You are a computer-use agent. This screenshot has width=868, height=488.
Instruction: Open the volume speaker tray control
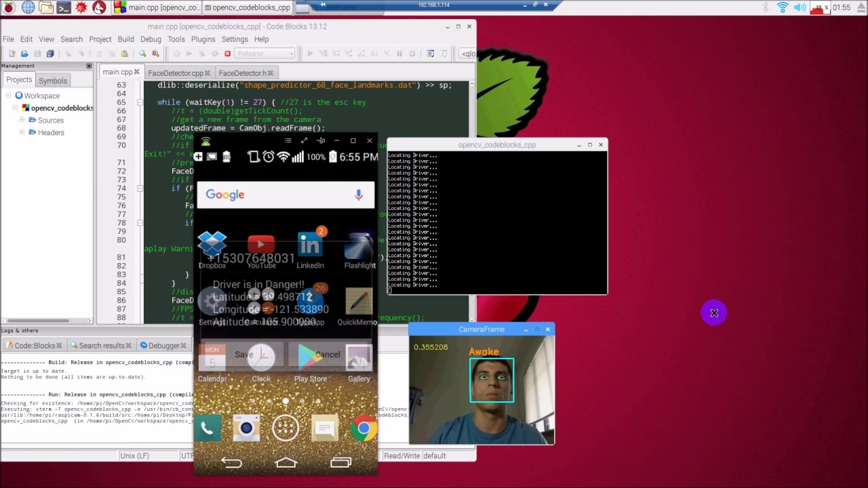point(800,7)
